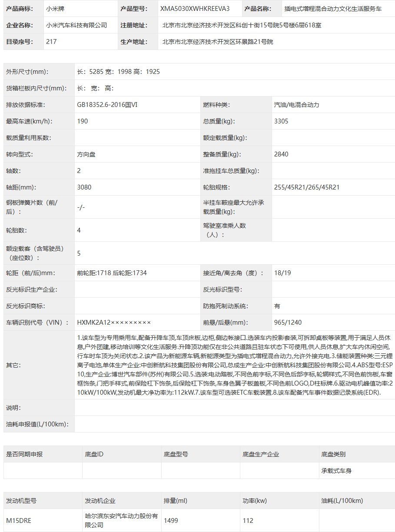This screenshot has height=532, width=395.
Task: Click the approach/departure angle 18/19
Action: (x=282, y=273)
